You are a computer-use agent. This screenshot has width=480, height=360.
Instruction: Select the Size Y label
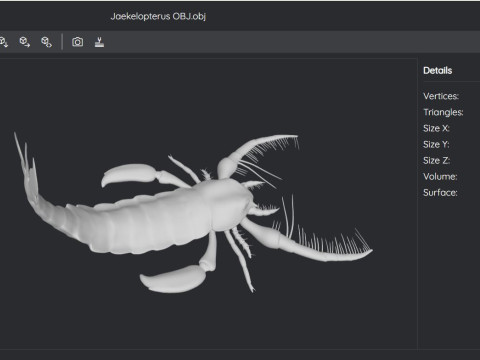coord(436,144)
